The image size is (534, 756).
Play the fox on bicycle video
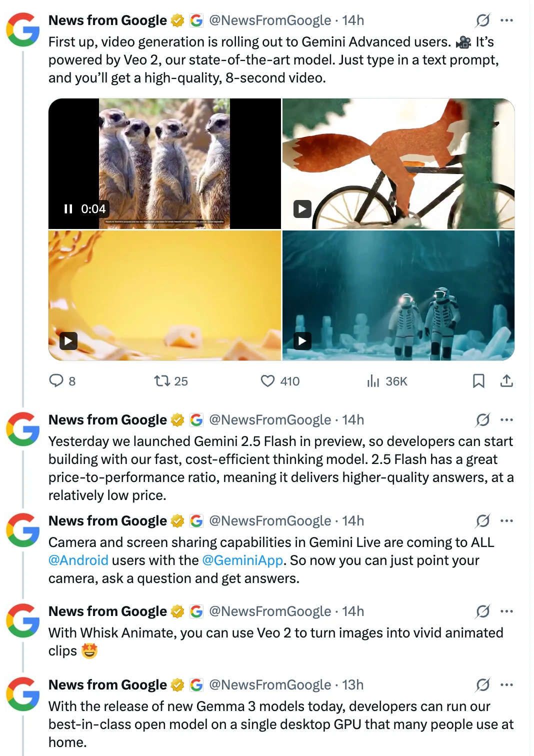302,208
